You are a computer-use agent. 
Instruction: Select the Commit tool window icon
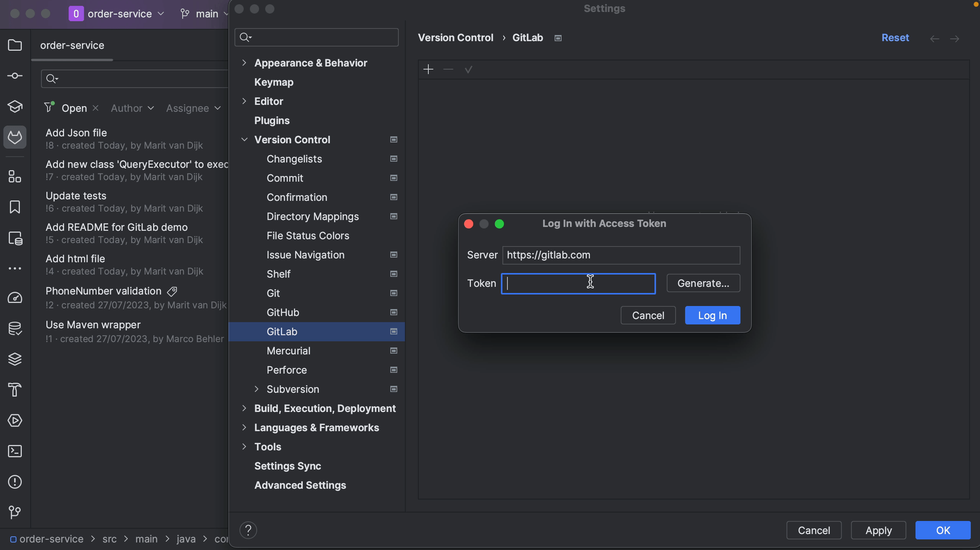click(15, 76)
